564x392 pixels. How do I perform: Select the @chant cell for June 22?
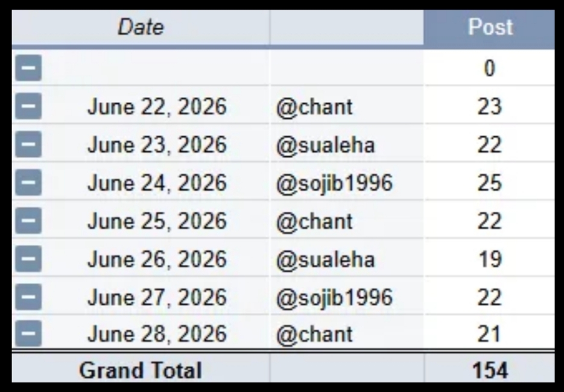(347, 107)
